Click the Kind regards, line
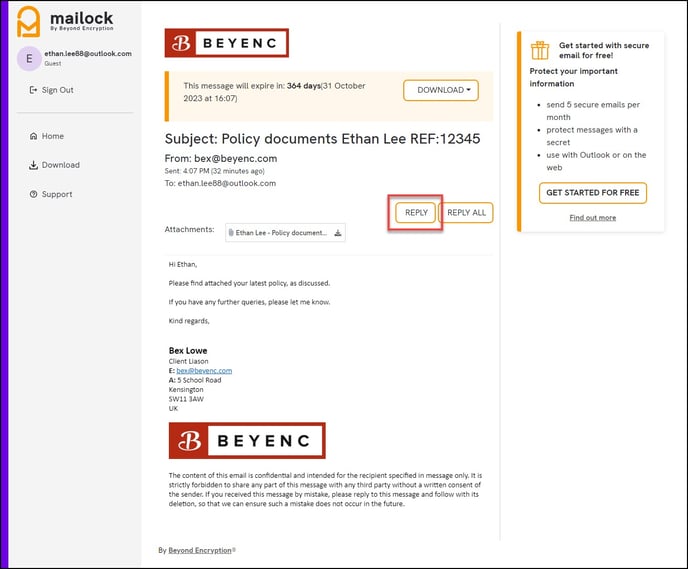Screen dimensions: 688x569 tap(189, 321)
